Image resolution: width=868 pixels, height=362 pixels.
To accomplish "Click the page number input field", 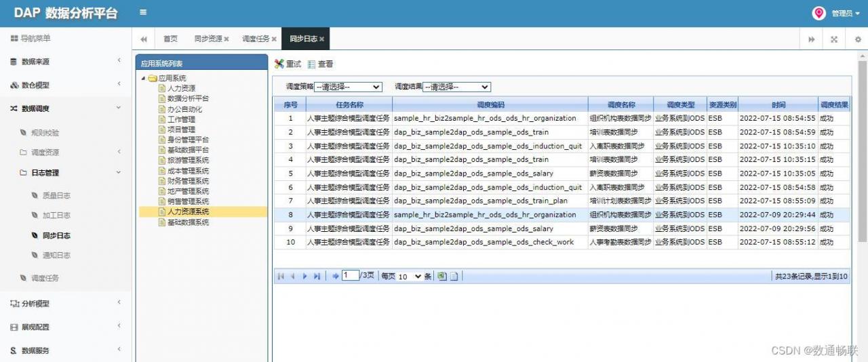I will coord(351,276).
